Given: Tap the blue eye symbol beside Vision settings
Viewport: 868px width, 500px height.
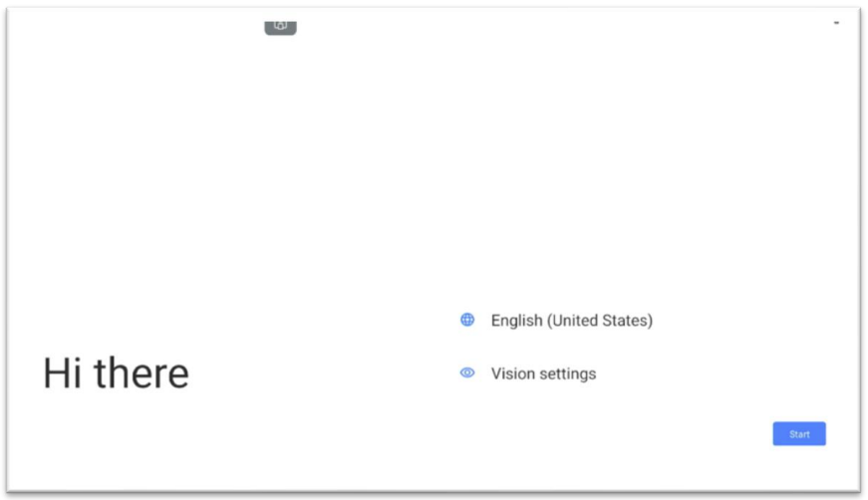Looking at the screenshot, I should [x=467, y=373].
